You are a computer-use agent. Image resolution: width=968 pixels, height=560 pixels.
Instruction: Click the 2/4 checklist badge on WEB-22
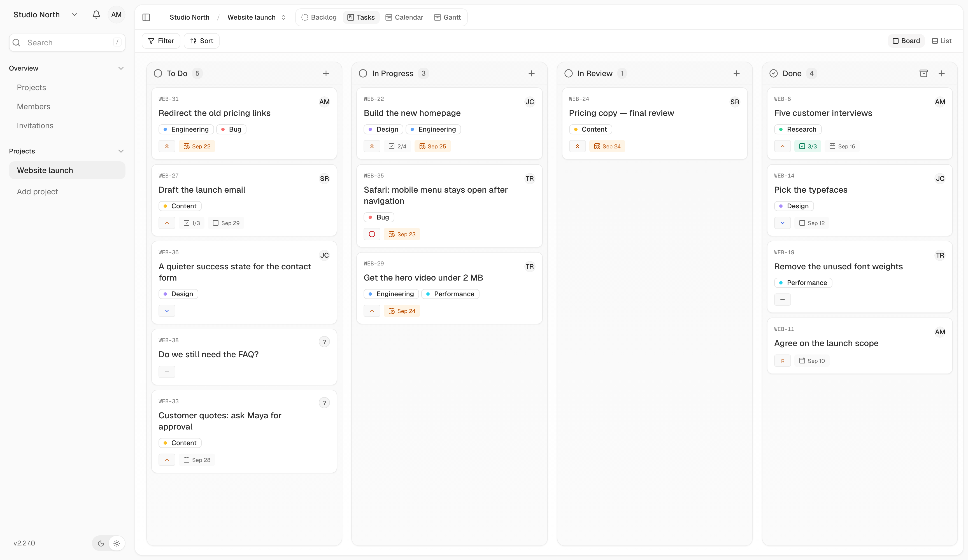click(x=397, y=146)
